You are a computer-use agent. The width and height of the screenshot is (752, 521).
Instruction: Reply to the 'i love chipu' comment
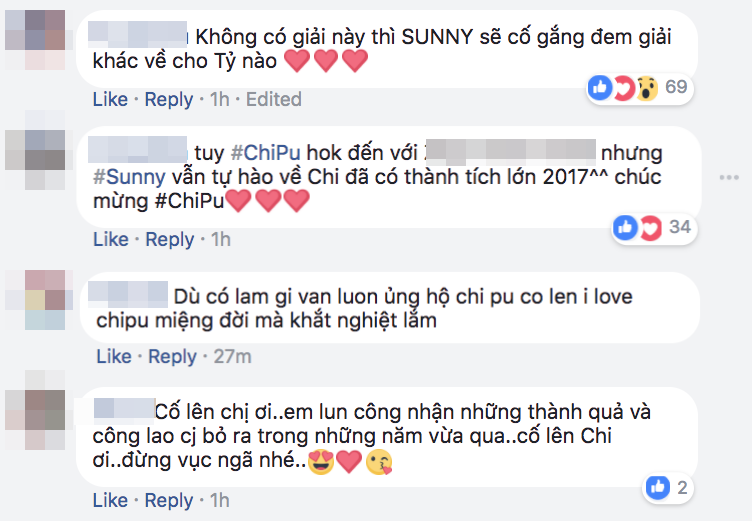(172, 356)
